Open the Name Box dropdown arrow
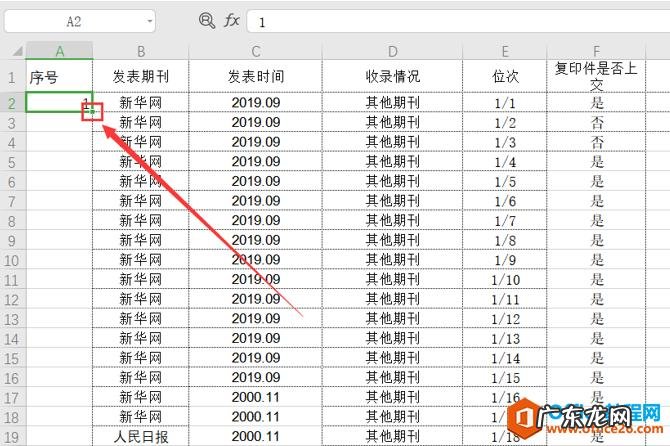Image resolution: width=670 pixels, height=446 pixels. [150, 21]
